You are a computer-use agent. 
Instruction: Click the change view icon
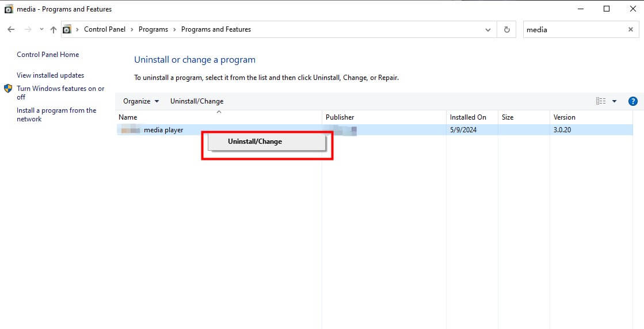[x=600, y=101]
